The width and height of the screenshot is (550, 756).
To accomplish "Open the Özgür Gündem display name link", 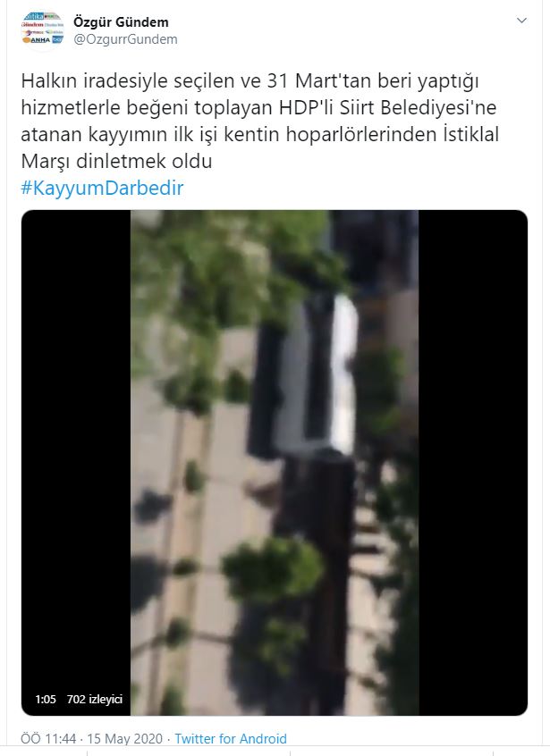I will point(121,22).
